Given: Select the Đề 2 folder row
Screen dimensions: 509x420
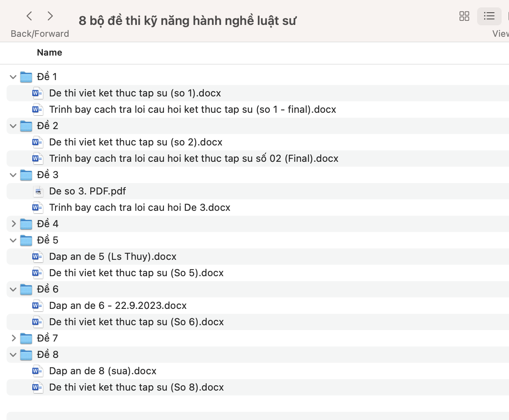Looking at the screenshot, I should coord(47,126).
